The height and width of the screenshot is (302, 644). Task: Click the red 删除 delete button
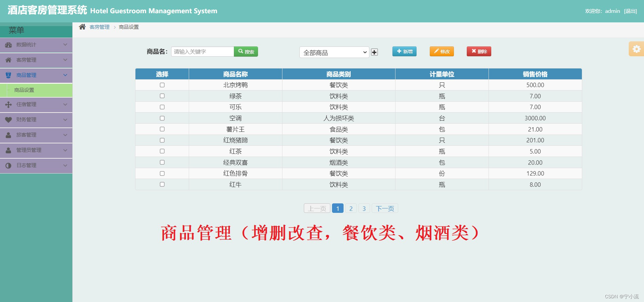tap(479, 51)
